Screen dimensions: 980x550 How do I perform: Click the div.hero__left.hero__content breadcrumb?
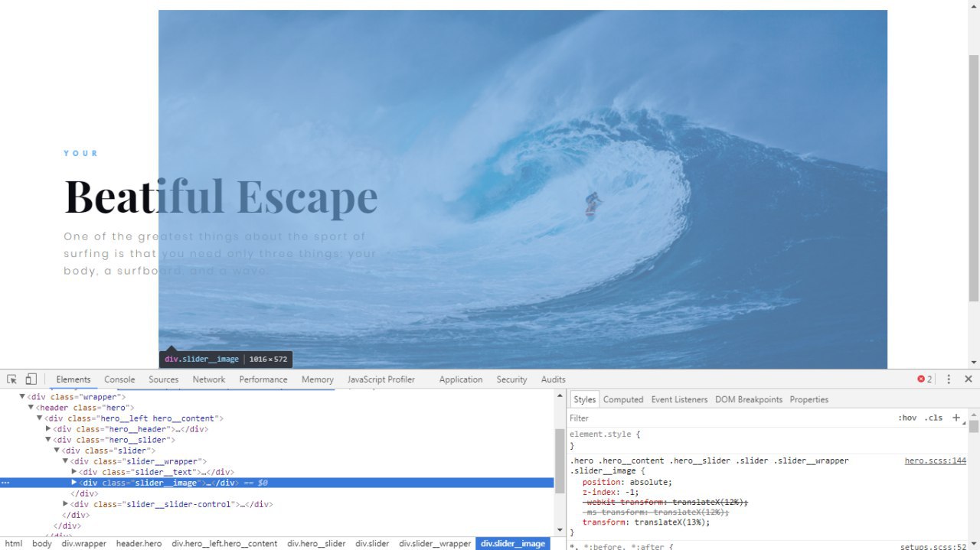pyautogui.click(x=224, y=544)
